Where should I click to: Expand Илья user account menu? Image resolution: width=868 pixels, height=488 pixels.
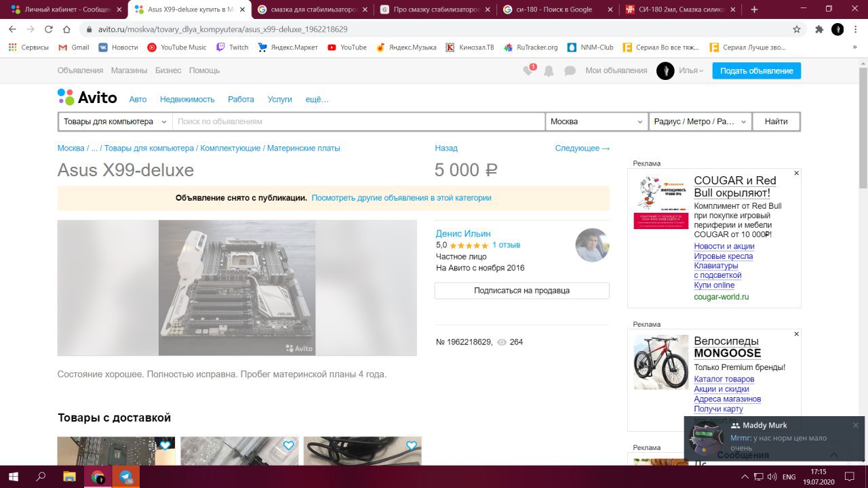pos(691,70)
